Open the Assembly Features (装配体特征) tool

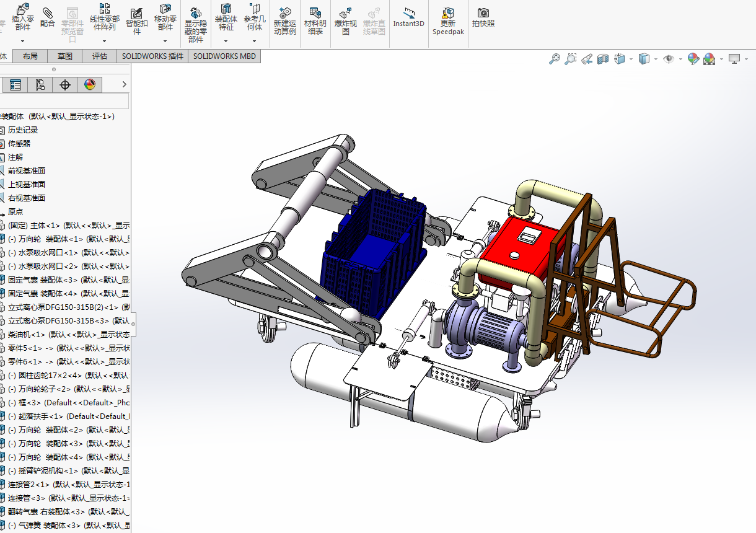click(x=226, y=16)
